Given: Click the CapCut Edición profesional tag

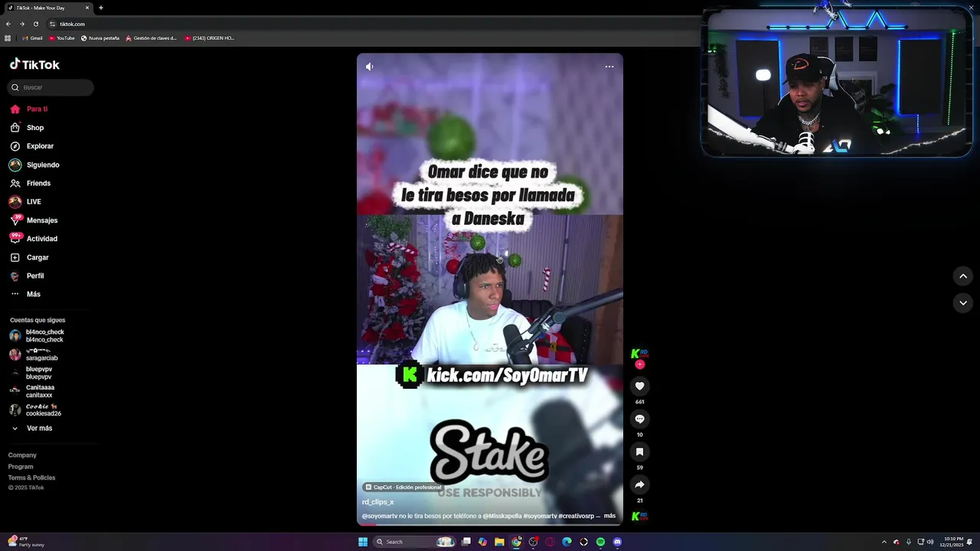Looking at the screenshot, I should [403, 487].
